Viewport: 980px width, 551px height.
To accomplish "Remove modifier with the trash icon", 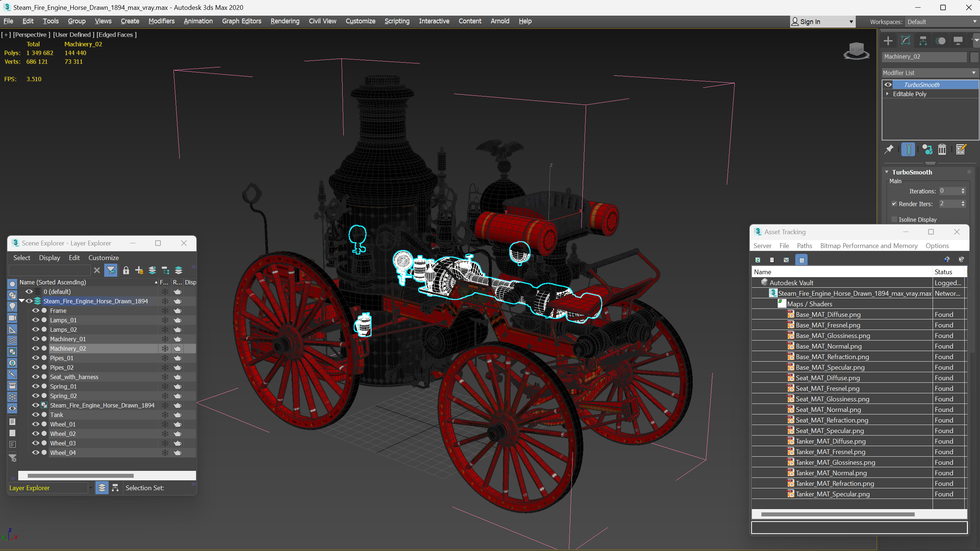I will coord(942,149).
